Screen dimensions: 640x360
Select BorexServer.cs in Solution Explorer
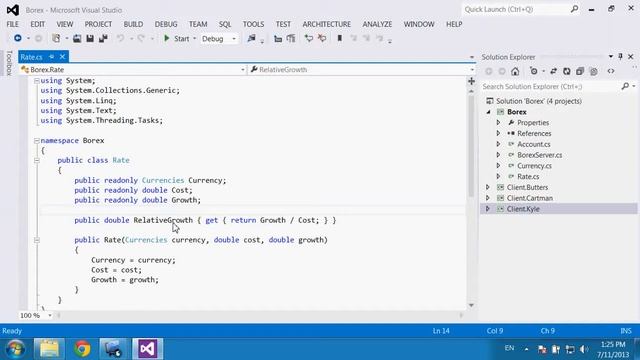pos(539,155)
